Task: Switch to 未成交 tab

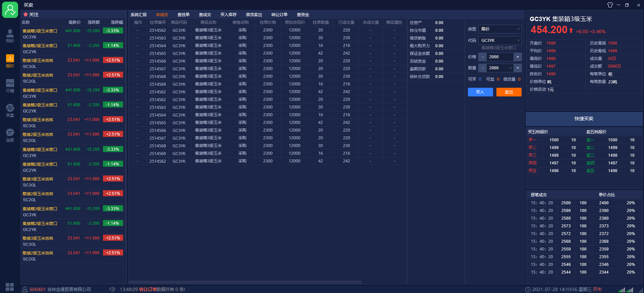Action: click(162, 15)
